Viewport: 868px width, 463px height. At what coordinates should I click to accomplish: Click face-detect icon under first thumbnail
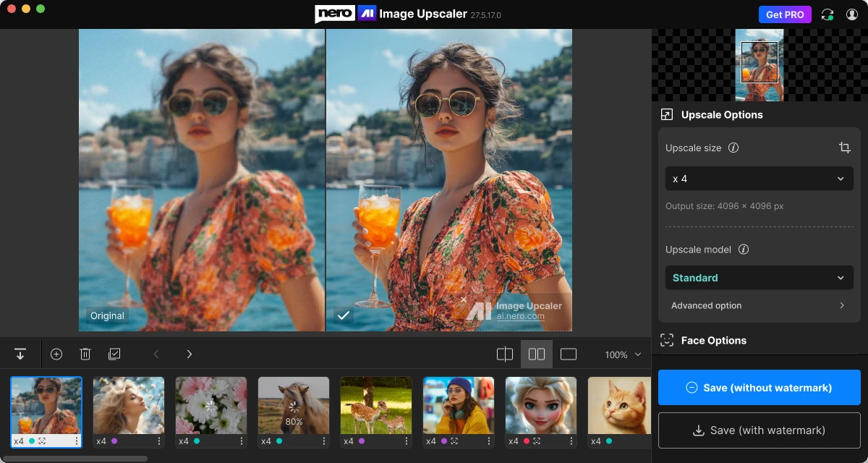coord(42,441)
